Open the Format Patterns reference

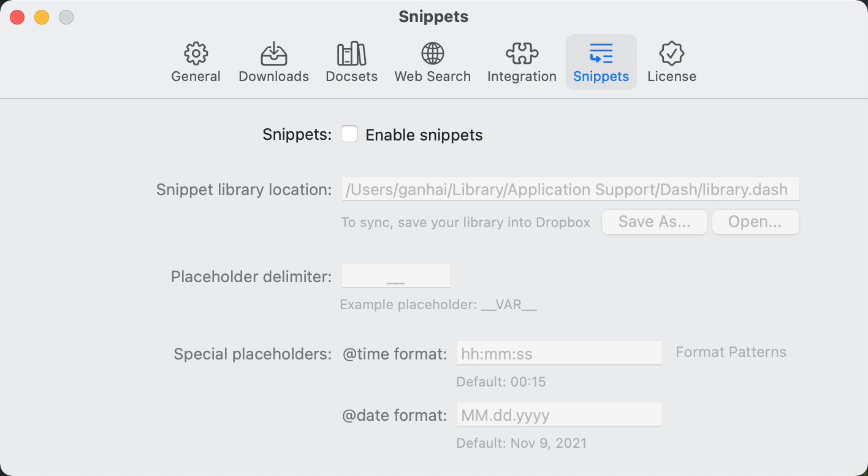731,352
